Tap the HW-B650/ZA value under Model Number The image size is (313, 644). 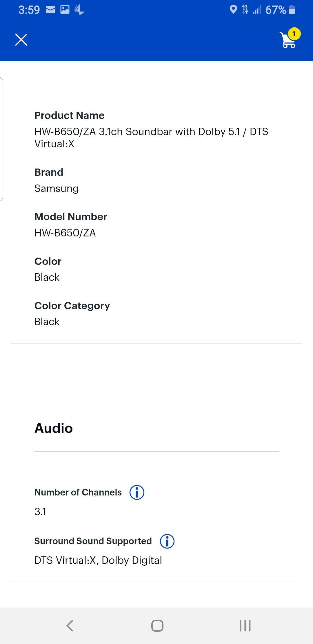(65, 233)
